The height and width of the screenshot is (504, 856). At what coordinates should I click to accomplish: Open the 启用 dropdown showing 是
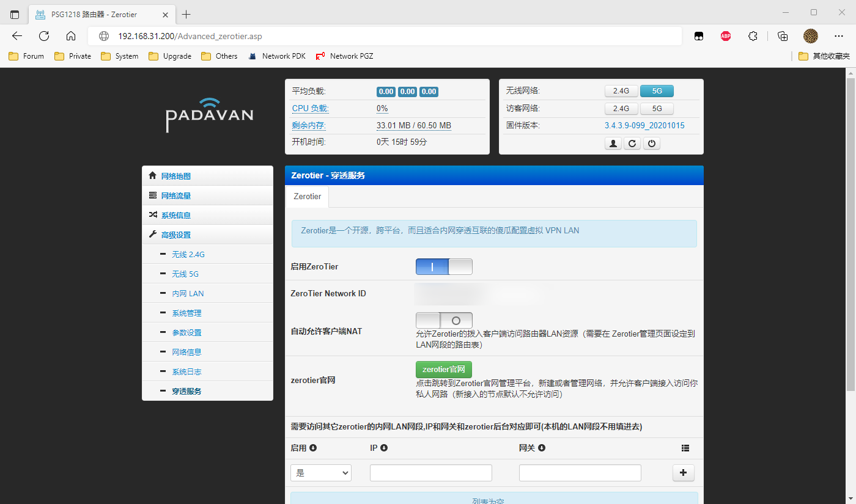(x=321, y=473)
